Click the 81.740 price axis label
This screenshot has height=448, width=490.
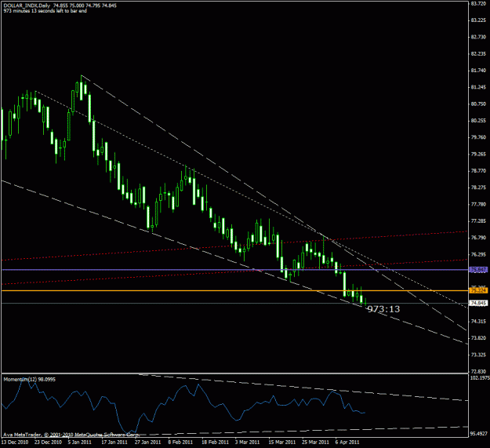tap(478, 71)
